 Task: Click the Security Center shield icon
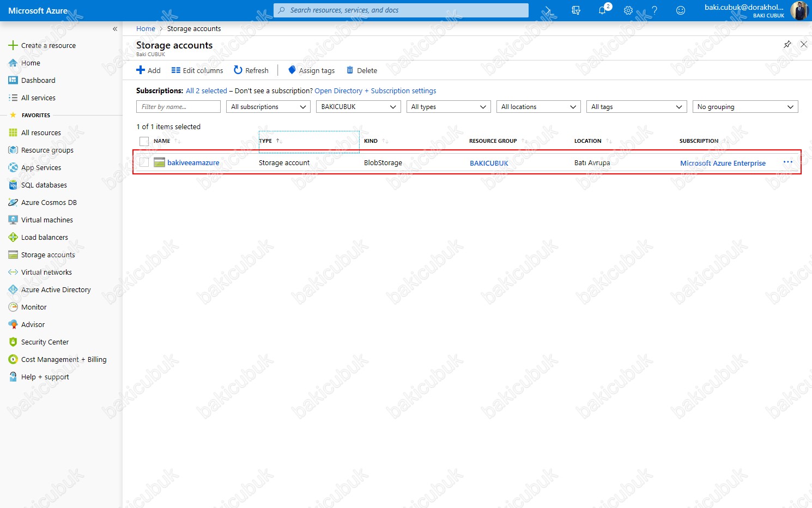click(13, 342)
